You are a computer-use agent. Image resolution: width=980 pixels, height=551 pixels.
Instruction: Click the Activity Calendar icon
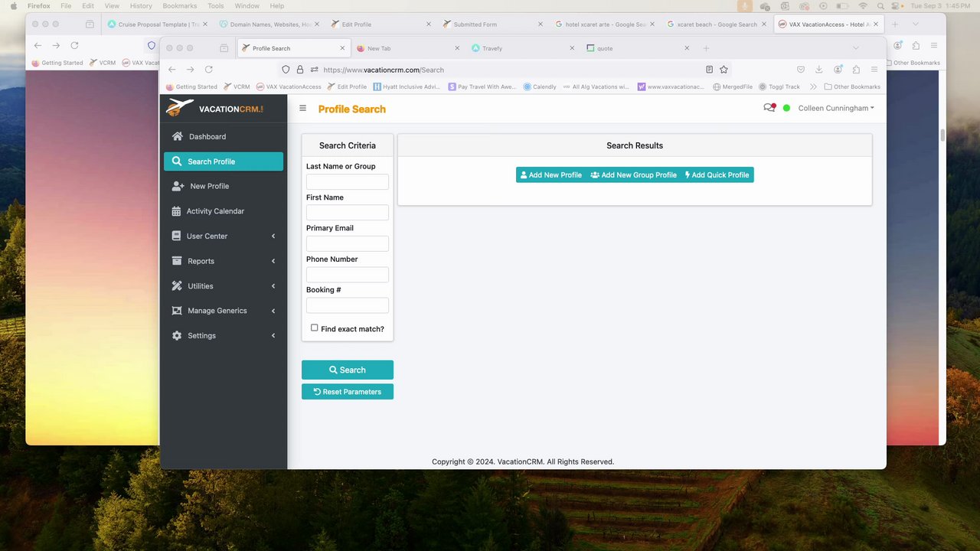tap(176, 211)
